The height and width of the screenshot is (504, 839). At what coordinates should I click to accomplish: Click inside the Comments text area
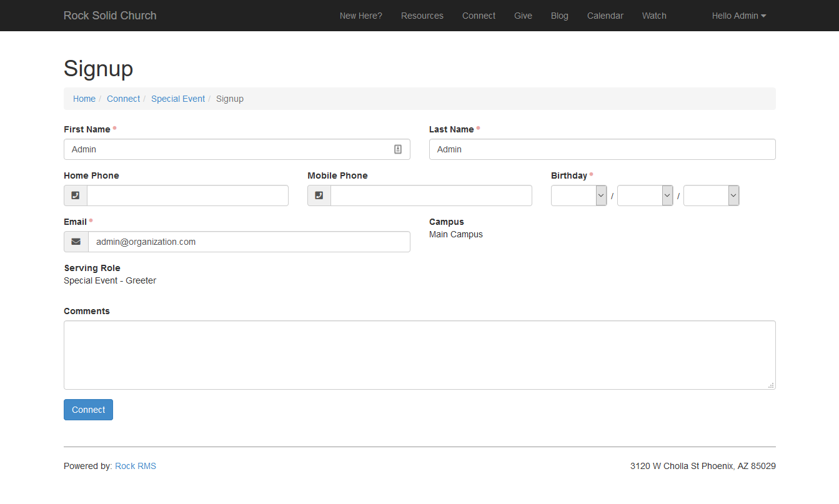(x=419, y=353)
